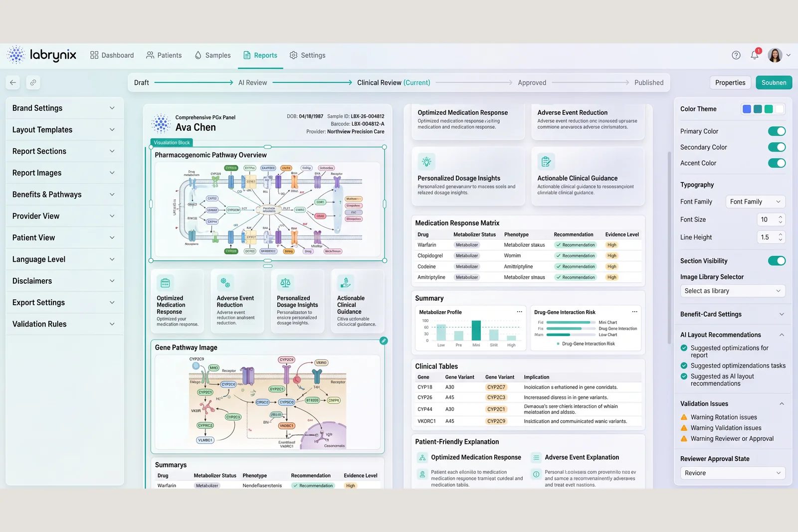Screen dimensions: 798x532
Task: Open Drug-Gene Interaction Risk ellipsis menu
Action: point(634,312)
